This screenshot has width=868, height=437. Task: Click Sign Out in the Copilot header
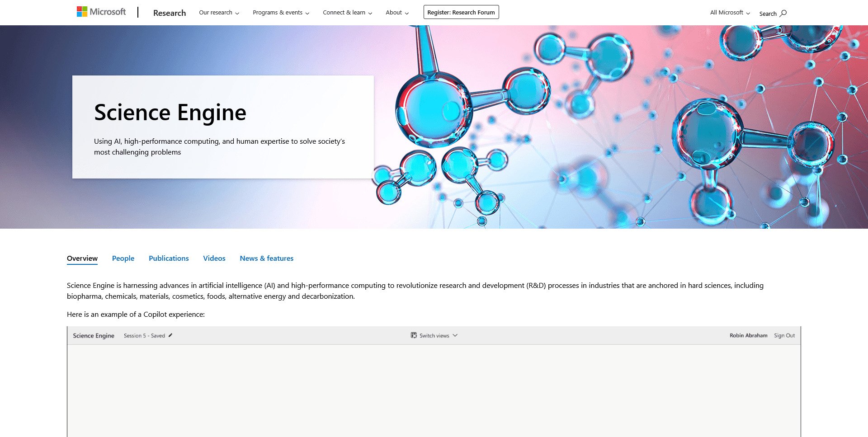click(x=784, y=336)
